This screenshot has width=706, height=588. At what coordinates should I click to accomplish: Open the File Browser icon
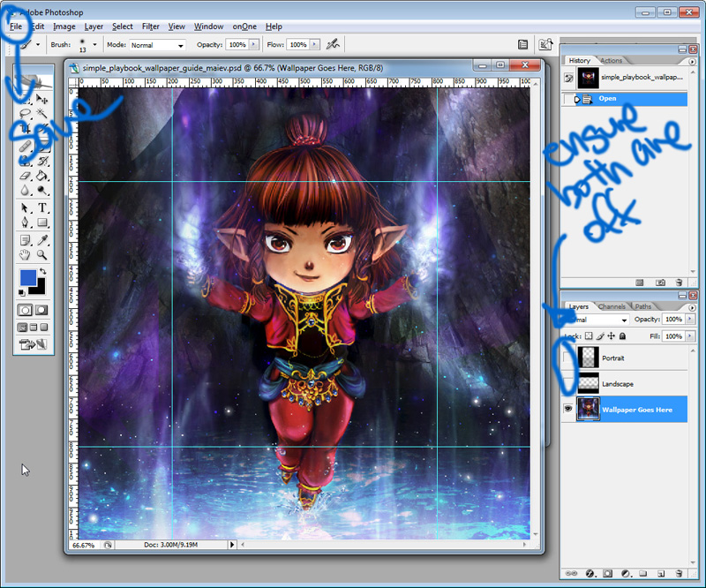coord(545,44)
